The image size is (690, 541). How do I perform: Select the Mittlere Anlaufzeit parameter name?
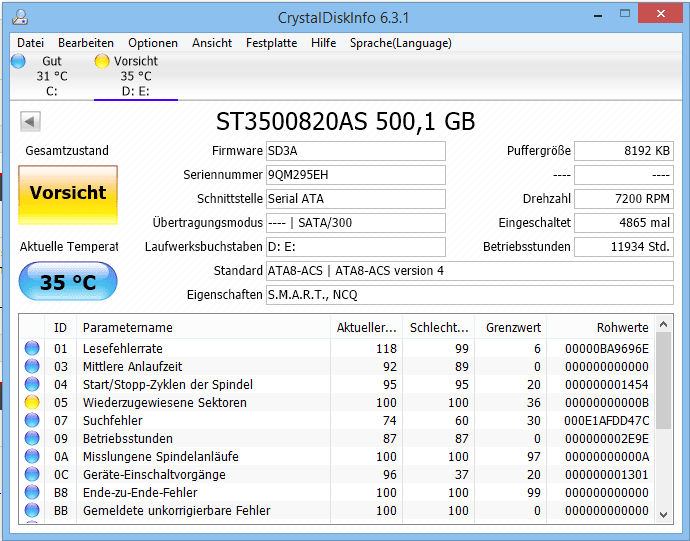coord(132,367)
